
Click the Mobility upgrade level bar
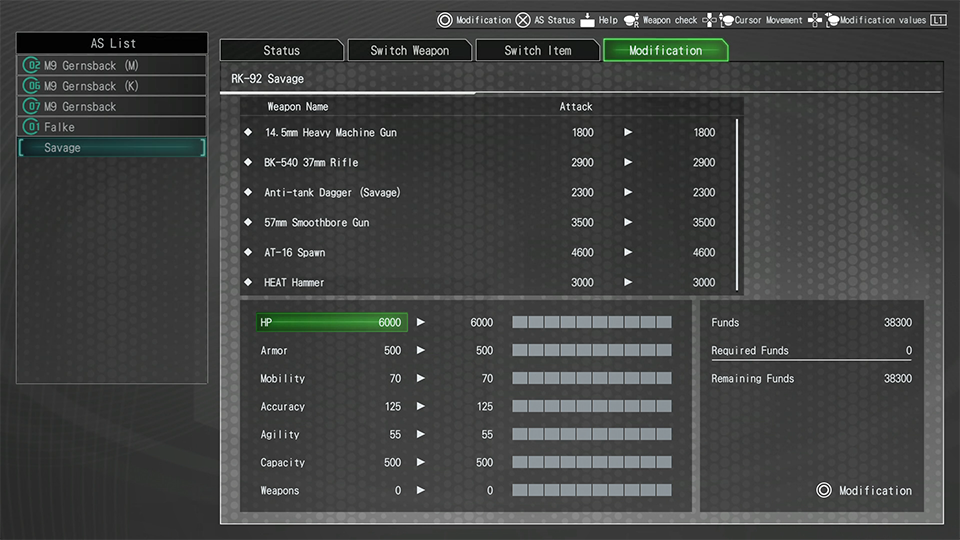(592, 378)
